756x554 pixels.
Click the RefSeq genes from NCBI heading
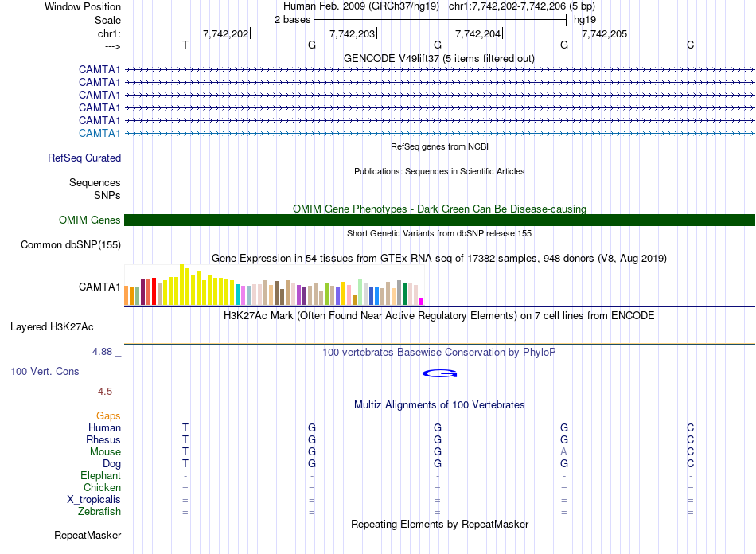(x=439, y=146)
